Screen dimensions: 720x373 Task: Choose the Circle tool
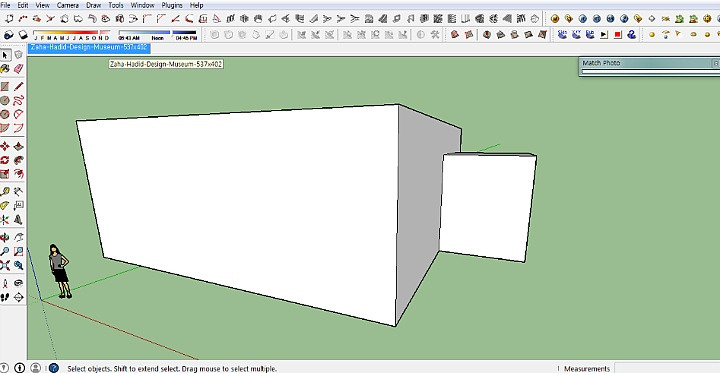pos(5,101)
